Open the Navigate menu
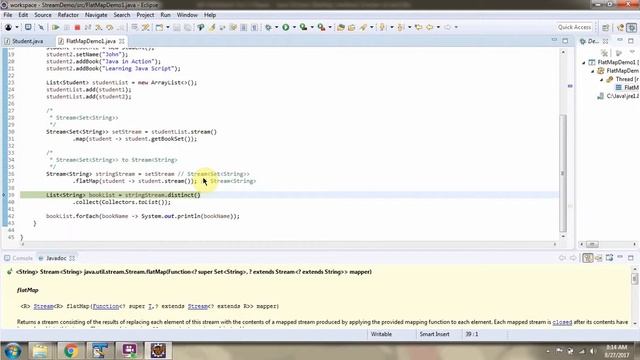This screenshot has width=640, height=360. (96, 15)
